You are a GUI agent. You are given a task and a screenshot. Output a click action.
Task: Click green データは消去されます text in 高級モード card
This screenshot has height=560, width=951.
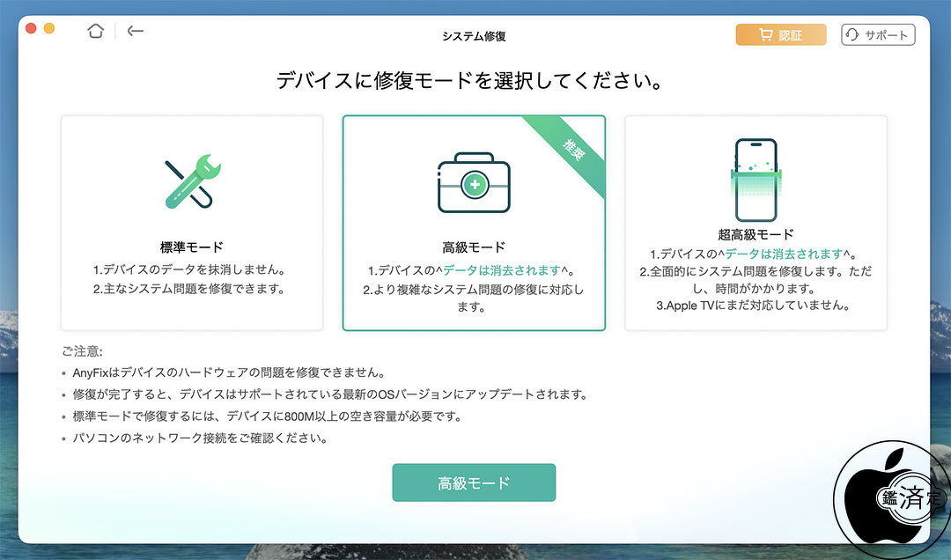pos(501,270)
